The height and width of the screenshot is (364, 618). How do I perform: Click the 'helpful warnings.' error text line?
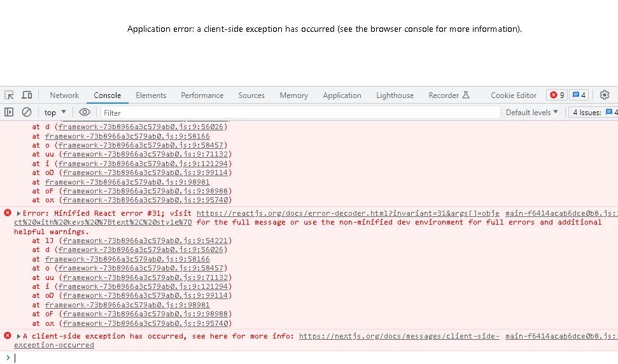(52, 232)
